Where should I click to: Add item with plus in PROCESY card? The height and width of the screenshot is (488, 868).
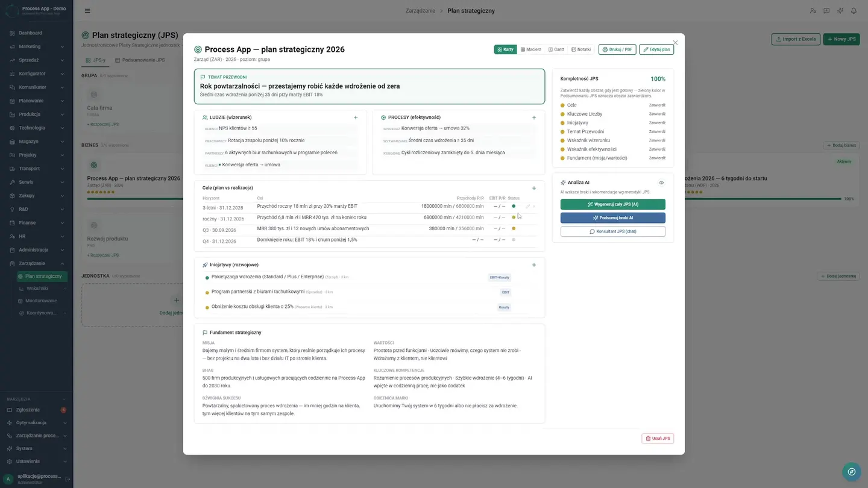[x=534, y=117]
